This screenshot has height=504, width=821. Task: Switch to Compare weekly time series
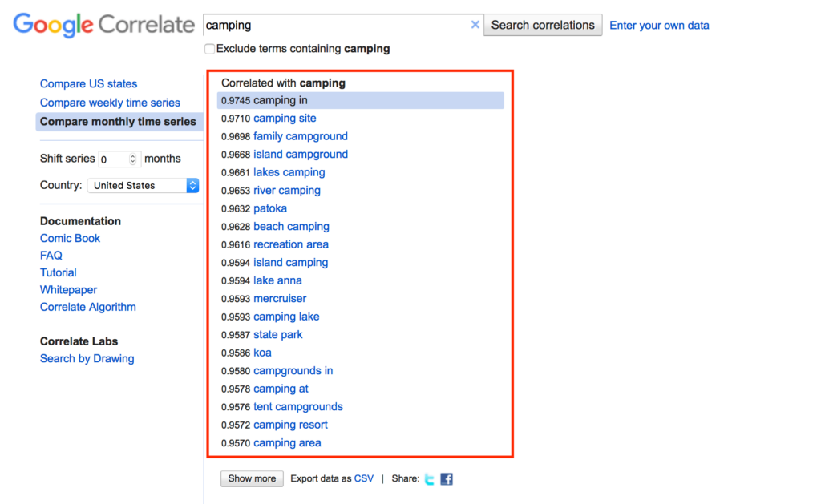point(109,103)
